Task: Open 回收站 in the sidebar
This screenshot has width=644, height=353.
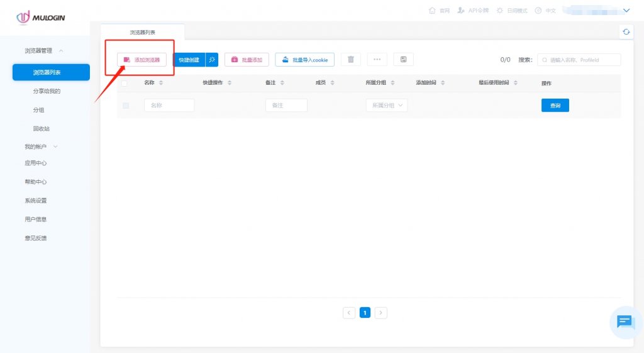Action: click(41, 129)
